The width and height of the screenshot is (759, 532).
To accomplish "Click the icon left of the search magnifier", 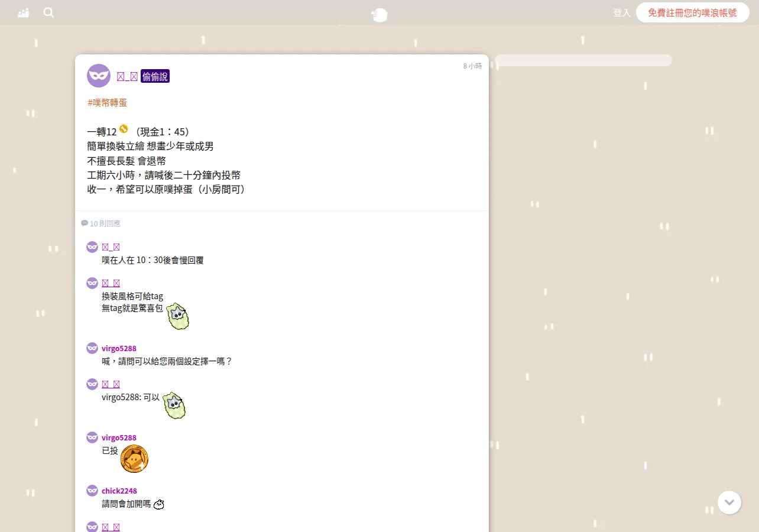I will 24,12.
